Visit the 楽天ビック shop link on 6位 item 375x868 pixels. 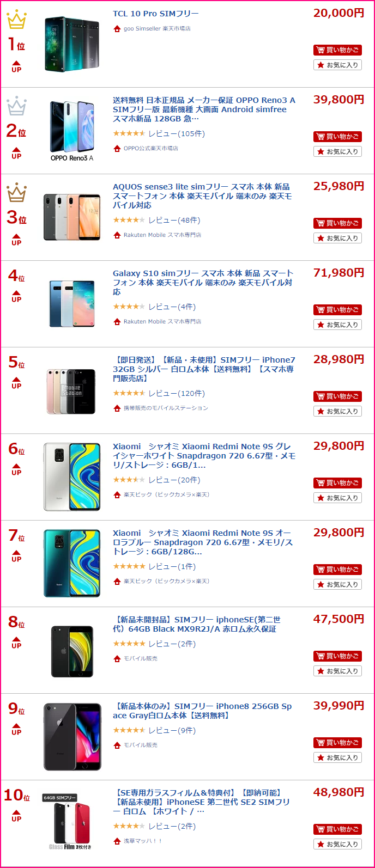click(x=166, y=494)
